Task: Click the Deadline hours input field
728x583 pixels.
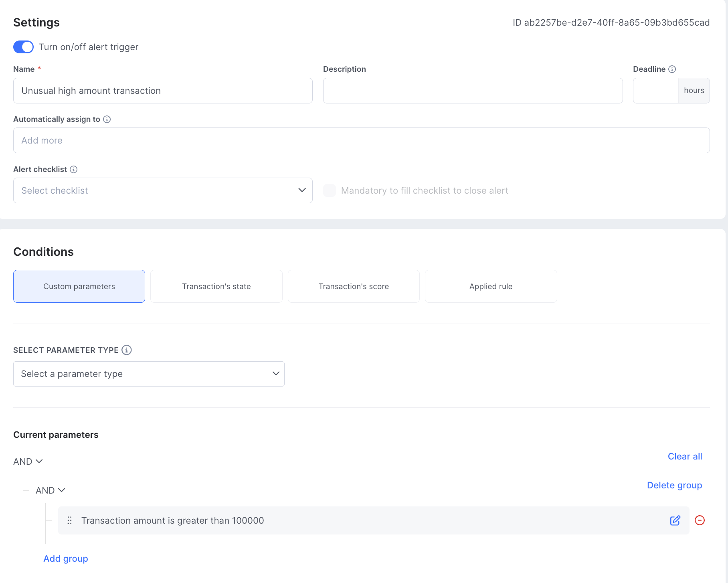Action: [x=656, y=91]
